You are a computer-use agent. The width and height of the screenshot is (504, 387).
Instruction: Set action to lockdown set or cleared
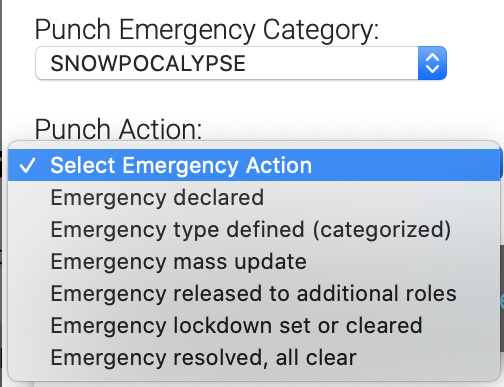coord(254,325)
